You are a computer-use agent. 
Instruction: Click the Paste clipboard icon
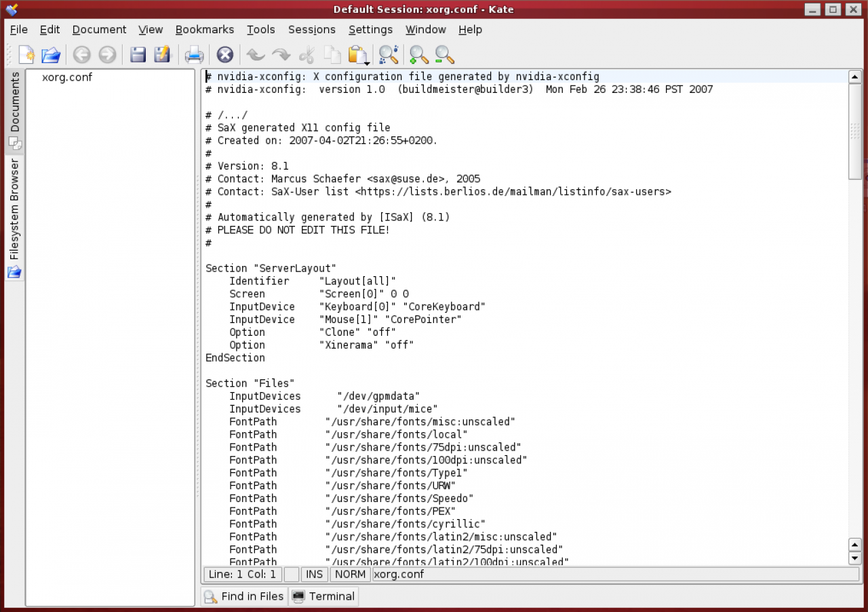coord(357,54)
